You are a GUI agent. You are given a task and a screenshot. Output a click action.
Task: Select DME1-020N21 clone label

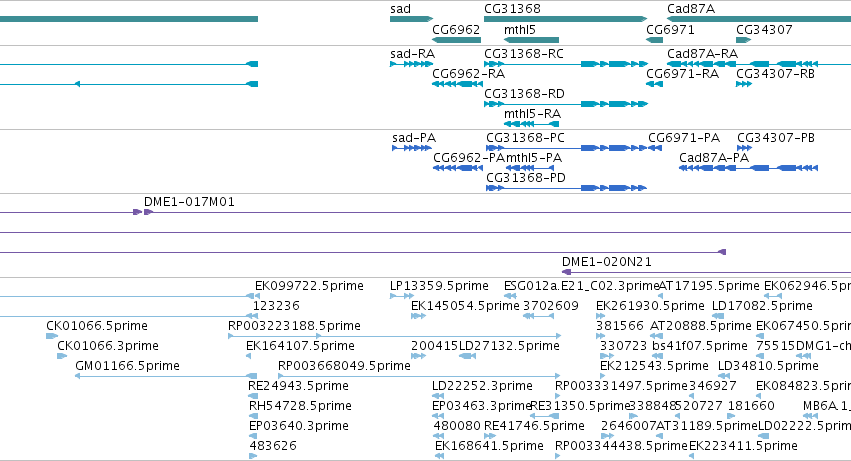(x=607, y=262)
